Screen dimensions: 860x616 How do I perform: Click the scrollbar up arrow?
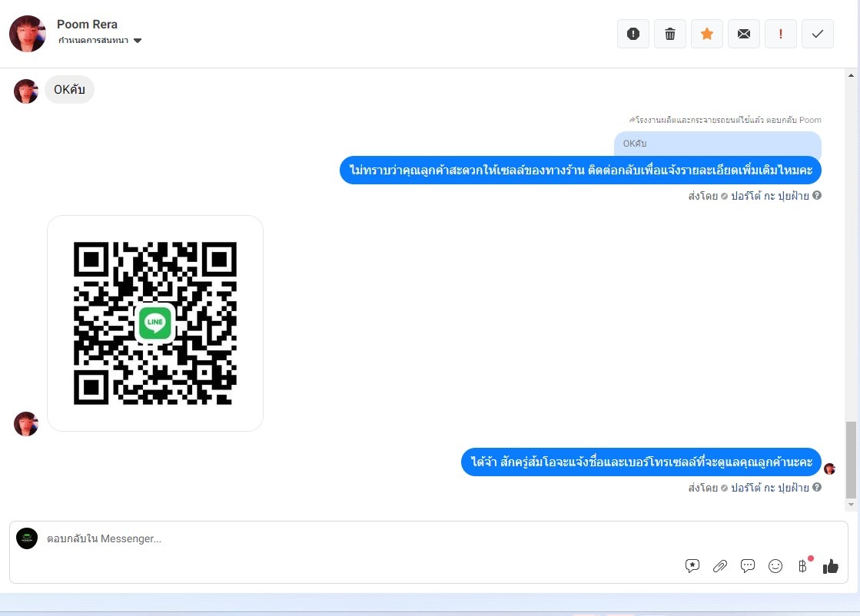tap(851, 75)
